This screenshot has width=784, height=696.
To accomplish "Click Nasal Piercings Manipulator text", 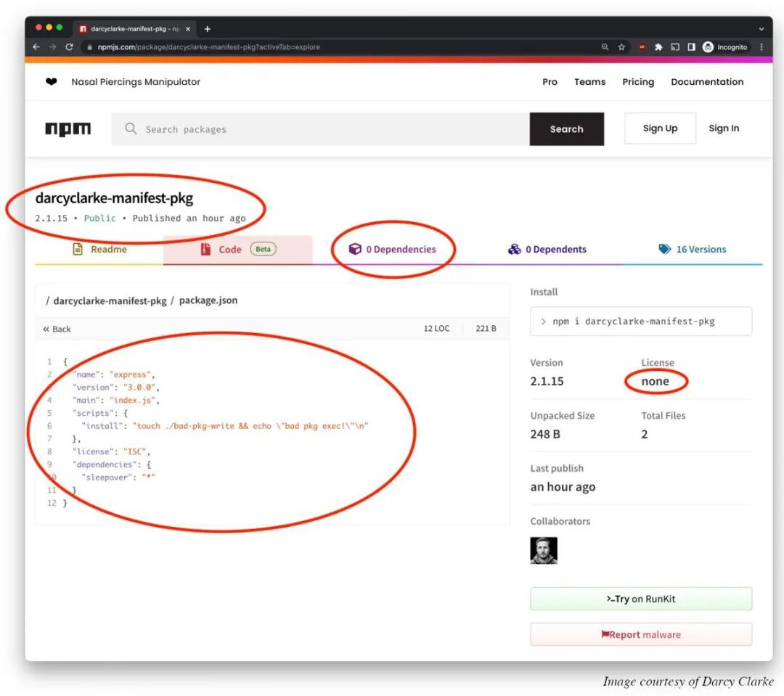I will 136,81.
